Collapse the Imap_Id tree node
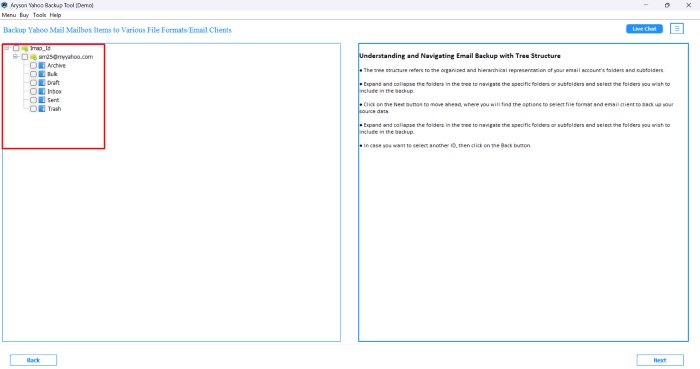 click(x=7, y=48)
